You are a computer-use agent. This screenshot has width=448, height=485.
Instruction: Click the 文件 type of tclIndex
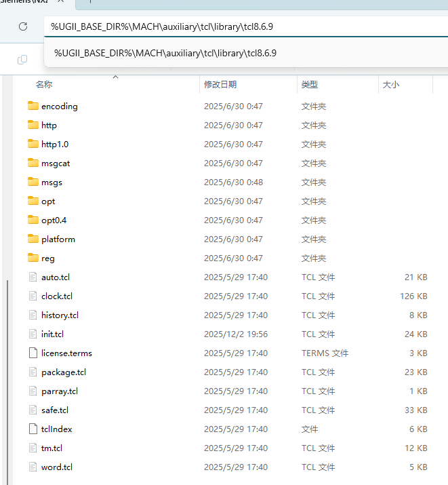(310, 429)
